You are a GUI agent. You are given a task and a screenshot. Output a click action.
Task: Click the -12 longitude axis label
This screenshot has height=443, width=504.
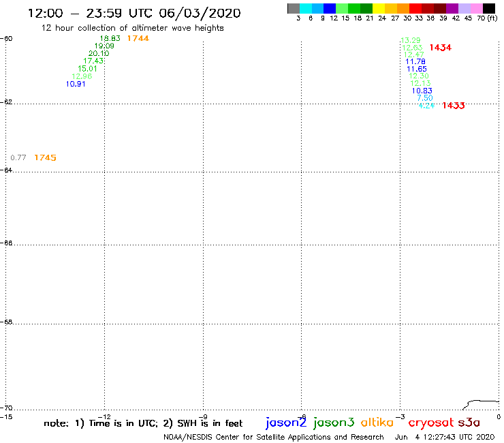[x=104, y=417]
